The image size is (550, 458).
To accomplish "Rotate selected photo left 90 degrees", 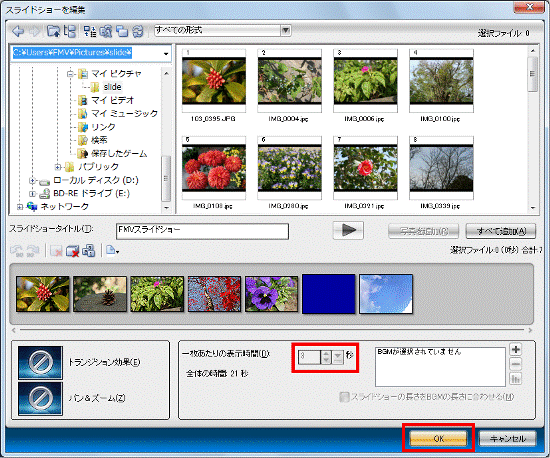I will tap(17, 251).
